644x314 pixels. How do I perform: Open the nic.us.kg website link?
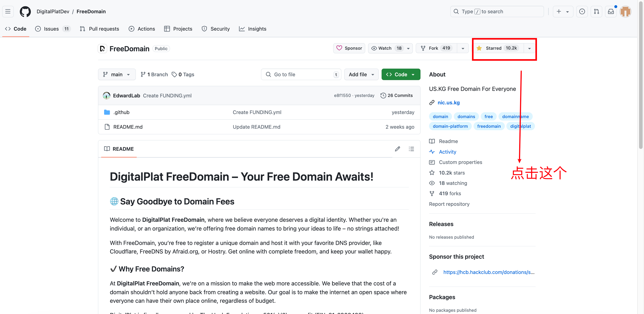pyautogui.click(x=449, y=103)
